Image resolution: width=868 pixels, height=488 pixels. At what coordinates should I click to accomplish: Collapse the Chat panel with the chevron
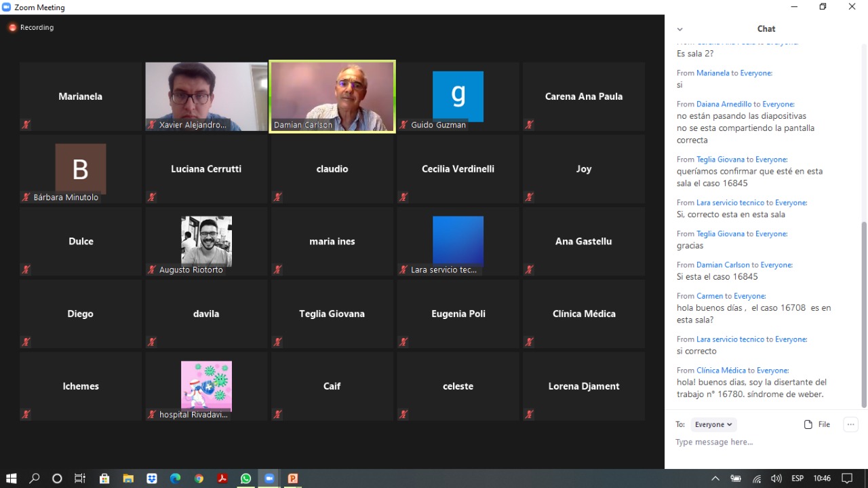[x=679, y=29]
